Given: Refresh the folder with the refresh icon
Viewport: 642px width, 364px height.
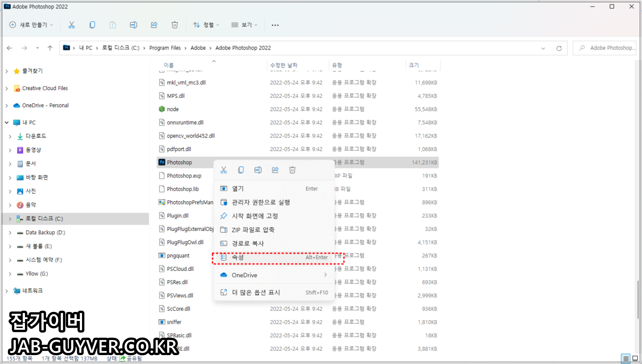Looking at the screenshot, I should pos(559,48).
